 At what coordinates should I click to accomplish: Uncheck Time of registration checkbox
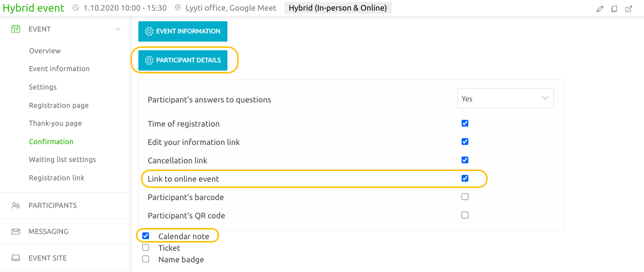(x=465, y=123)
